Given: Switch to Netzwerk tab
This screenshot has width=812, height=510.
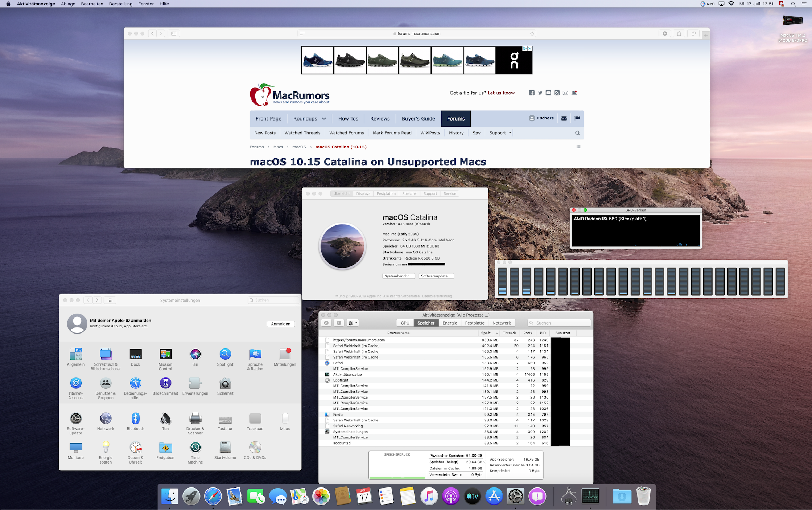Looking at the screenshot, I should tap(502, 323).
